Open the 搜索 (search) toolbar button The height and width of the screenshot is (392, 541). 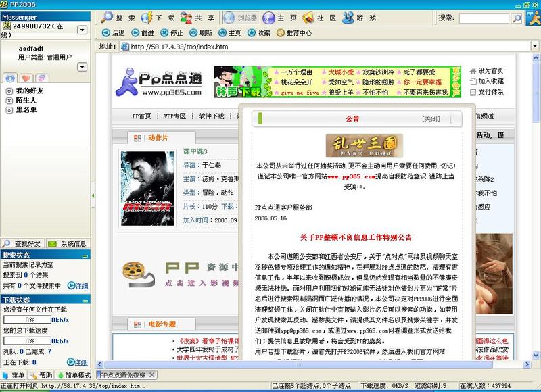[x=118, y=18]
